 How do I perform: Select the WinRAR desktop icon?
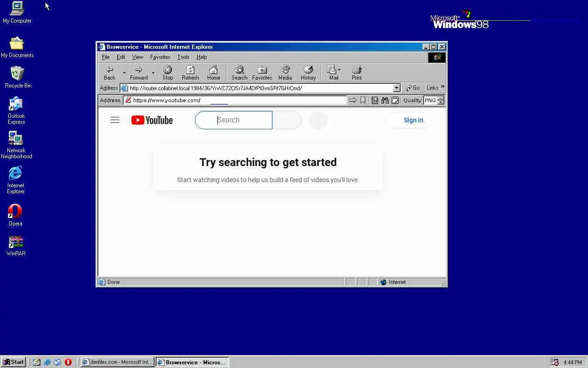click(16, 246)
